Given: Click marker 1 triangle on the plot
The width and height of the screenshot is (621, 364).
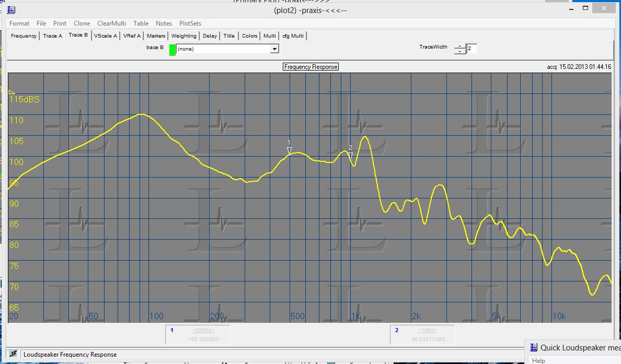Looking at the screenshot, I should tap(289, 150).
